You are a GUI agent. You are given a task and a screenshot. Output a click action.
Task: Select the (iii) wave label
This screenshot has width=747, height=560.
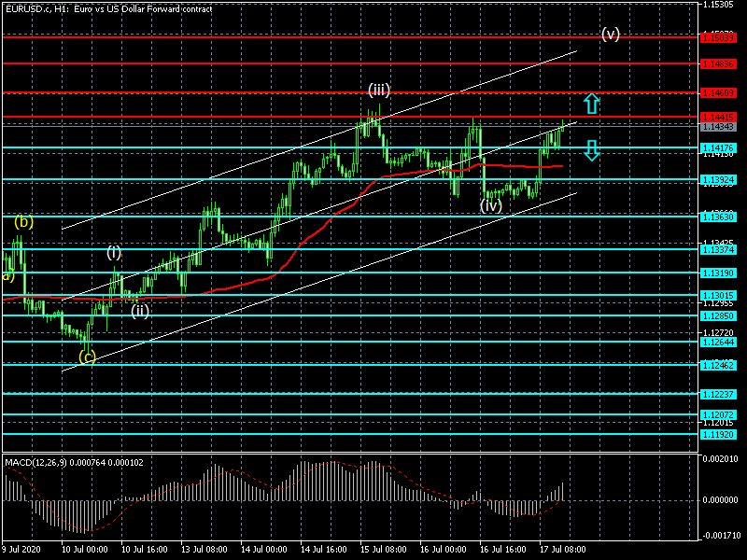click(x=379, y=90)
